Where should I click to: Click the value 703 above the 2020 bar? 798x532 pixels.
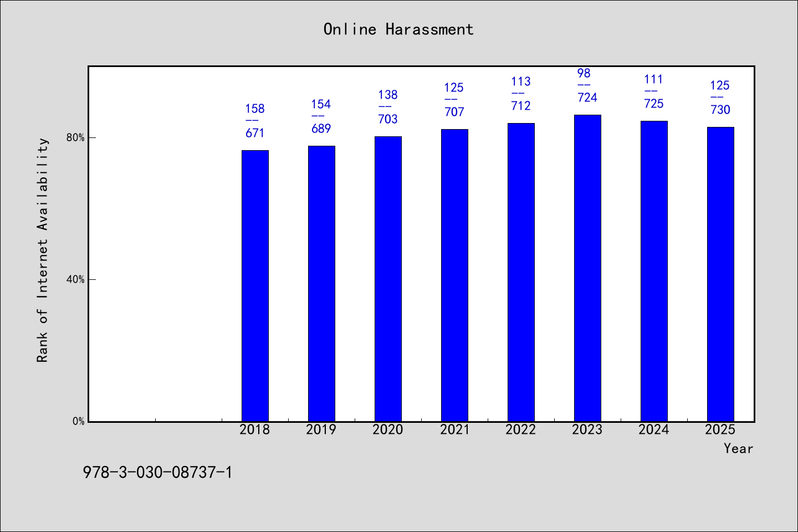(x=388, y=119)
